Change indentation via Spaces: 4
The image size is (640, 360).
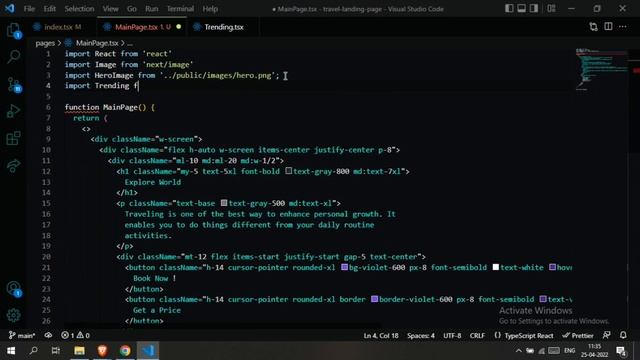coord(420,336)
